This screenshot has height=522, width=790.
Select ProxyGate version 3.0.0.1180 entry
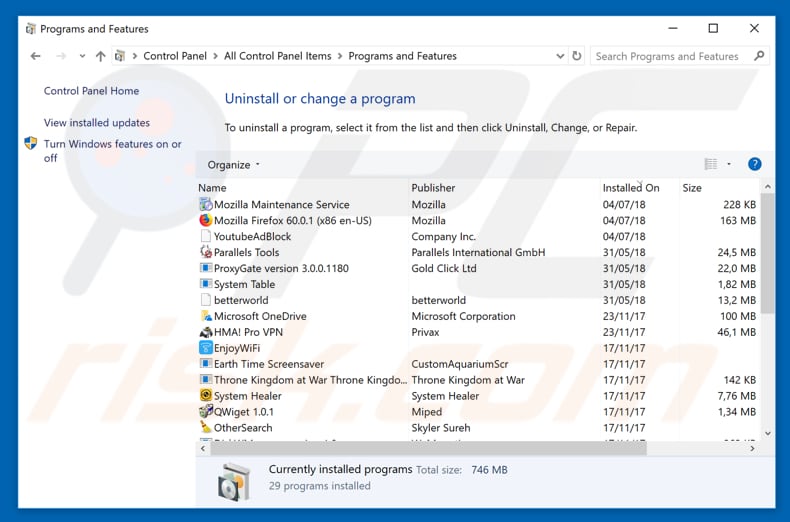pyautogui.click(x=281, y=268)
